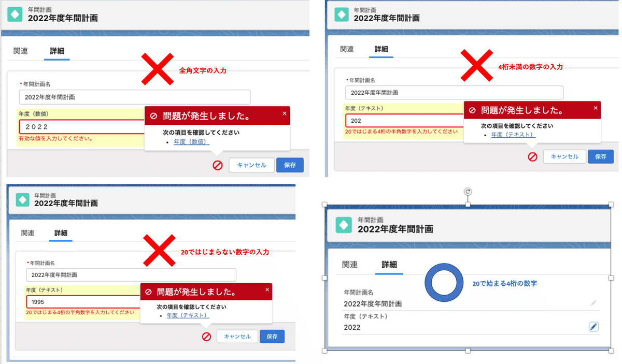Viewport: 622px width, 364px height.
Task: Click the キャンセル button
Action: (251, 165)
